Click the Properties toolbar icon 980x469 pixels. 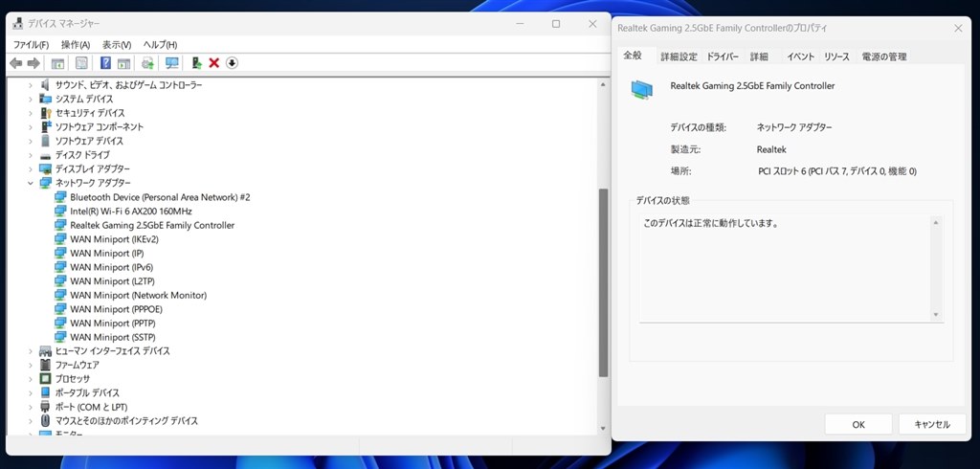[x=82, y=63]
